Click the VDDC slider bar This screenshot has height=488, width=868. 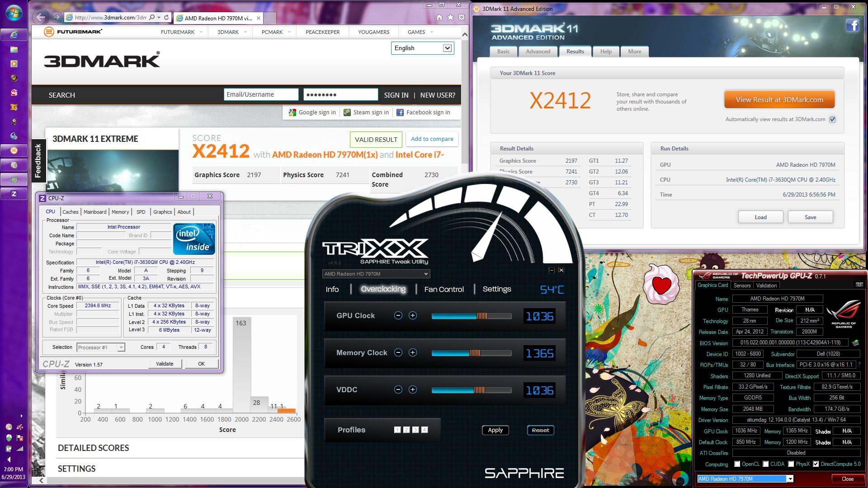(x=471, y=390)
